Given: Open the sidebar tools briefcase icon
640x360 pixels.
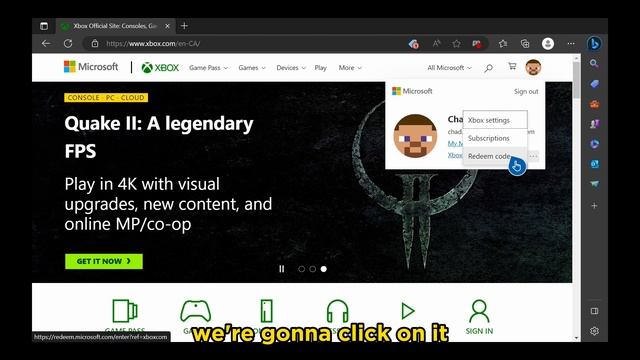Looking at the screenshot, I should point(594,104).
